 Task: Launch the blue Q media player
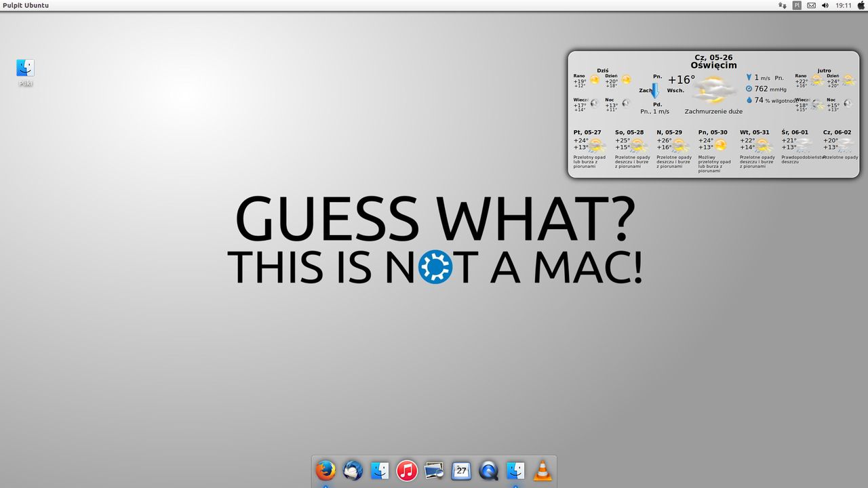click(x=488, y=470)
